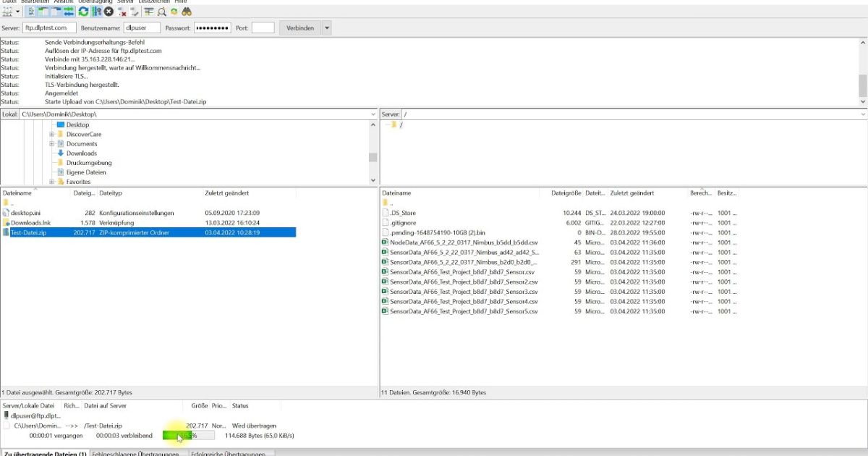Enable directory comparison

pos(162,13)
